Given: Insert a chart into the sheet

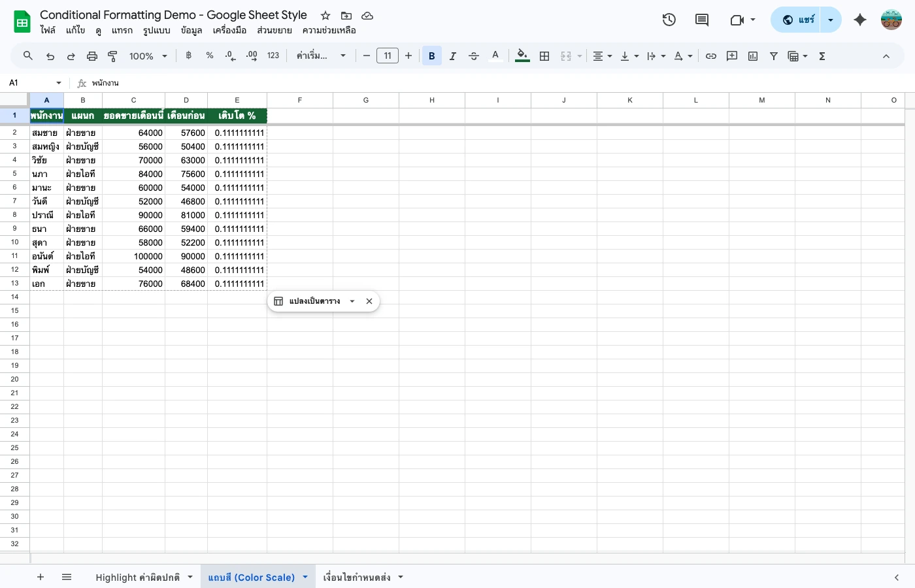Looking at the screenshot, I should point(752,56).
